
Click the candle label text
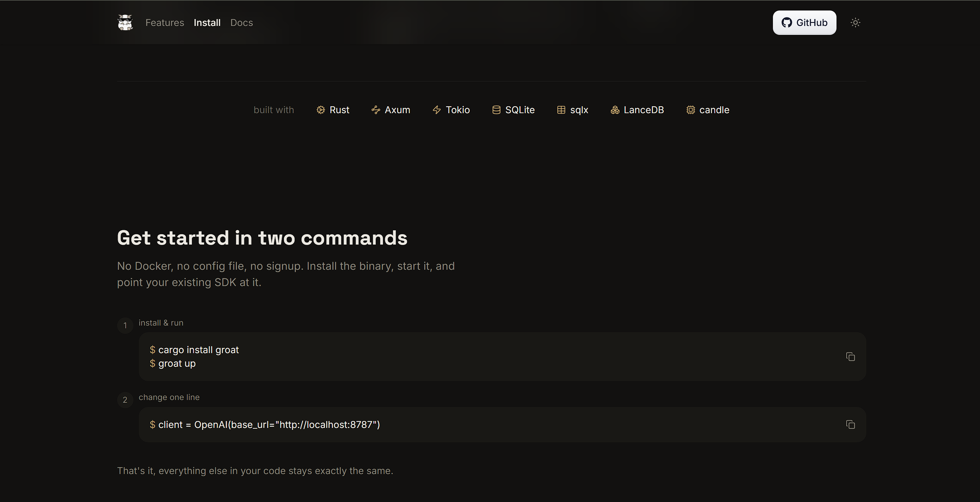click(x=714, y=110)
